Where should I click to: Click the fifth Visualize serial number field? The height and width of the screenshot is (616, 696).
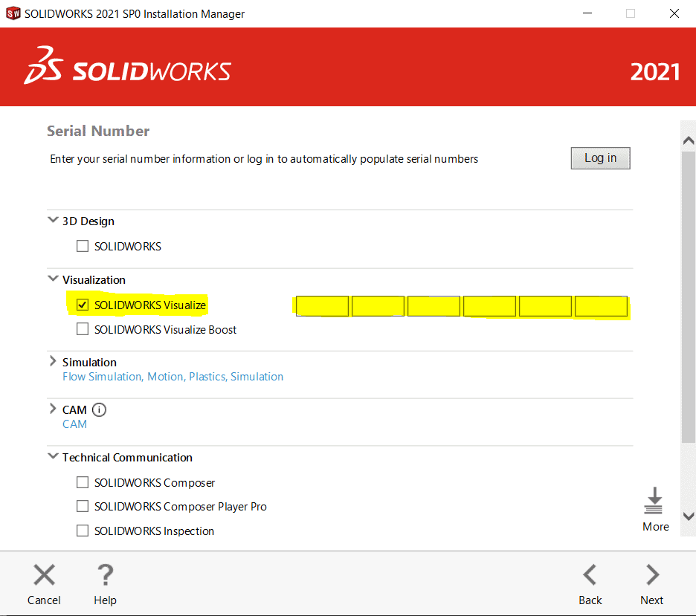pyautogui.click(x=546, y=306)
